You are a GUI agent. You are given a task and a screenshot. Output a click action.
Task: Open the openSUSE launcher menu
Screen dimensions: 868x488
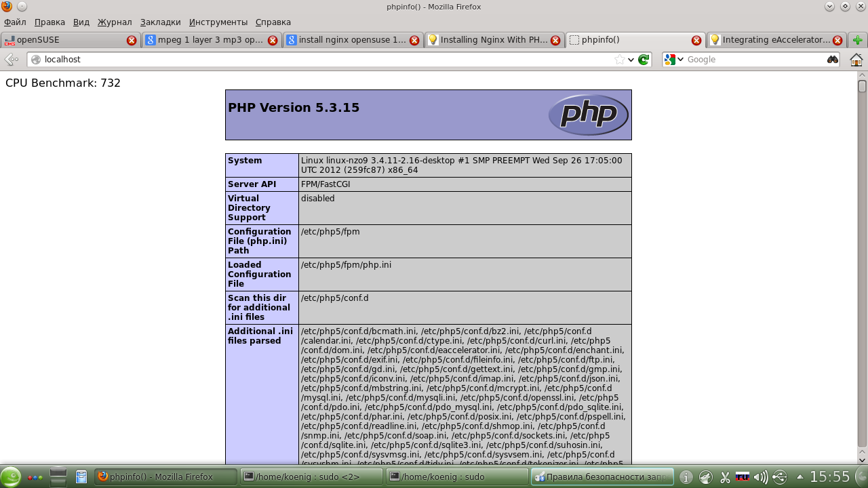(x=11, y=477)
